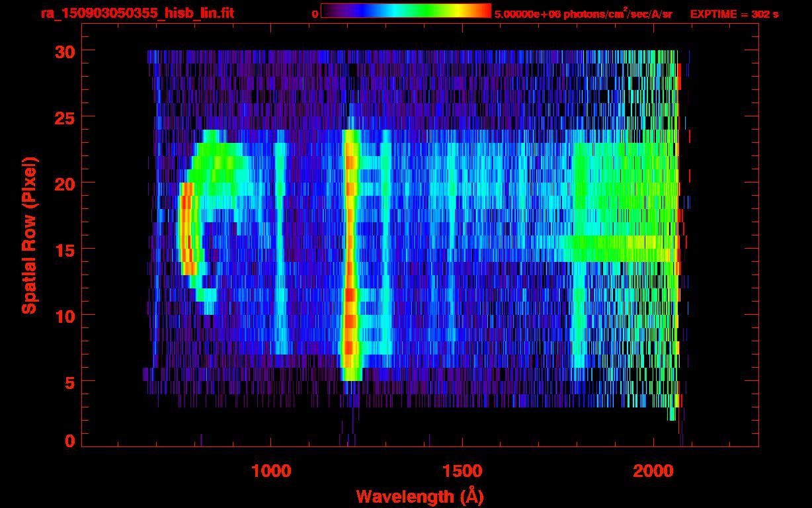Click the y-axis tick label 15
The height and width of the screenshot is (508, 812).
click(63, 249)
